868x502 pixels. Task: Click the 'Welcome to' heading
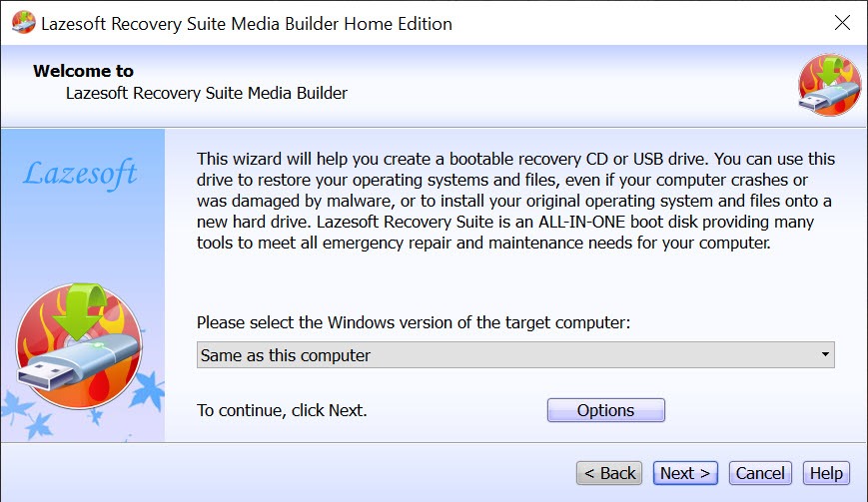click(x=83, y=71)
